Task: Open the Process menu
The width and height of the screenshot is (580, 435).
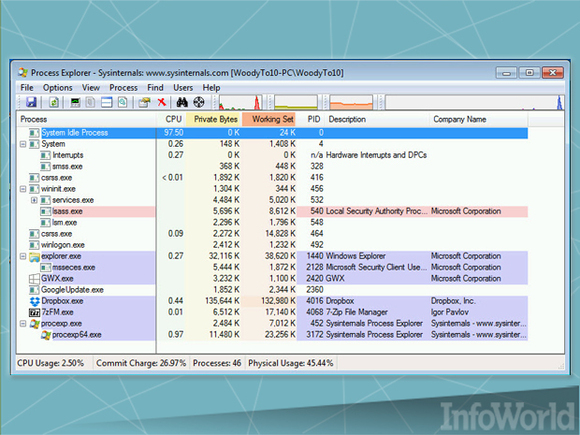Action: (124, 88)
